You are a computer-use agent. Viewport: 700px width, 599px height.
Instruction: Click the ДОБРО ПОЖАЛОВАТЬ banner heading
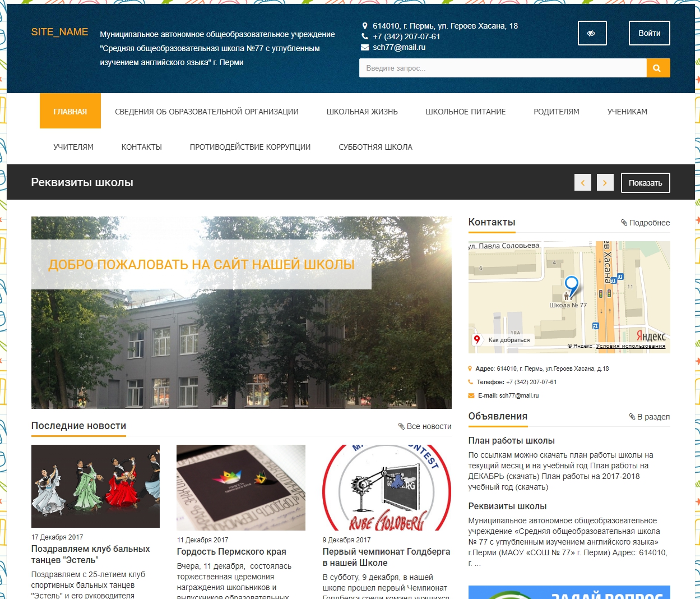[x=202, y=265]
